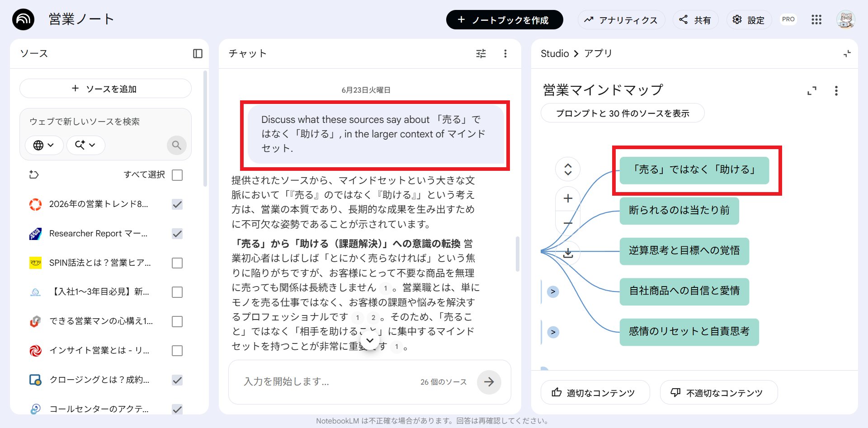Uncheck クロージングとは source checkbox
This screenshot has width=868, height=428.
(177, 380)
